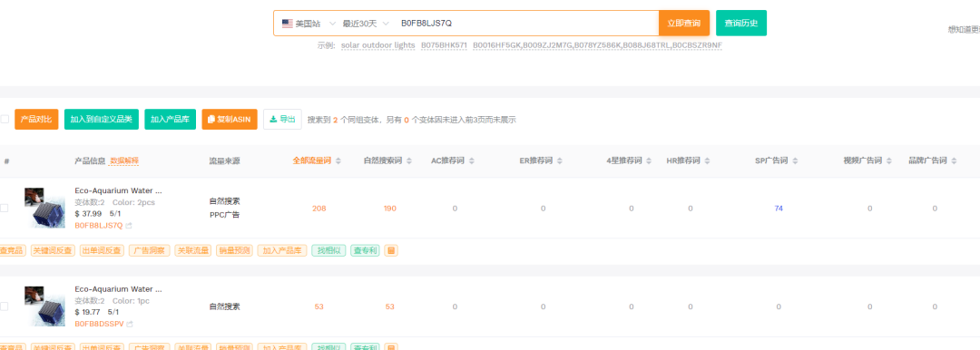Click thumbnail of the 1pc Eco-Aquarium product
The image size is (980, 350).
pyautogui.click(x=45, y=306)
